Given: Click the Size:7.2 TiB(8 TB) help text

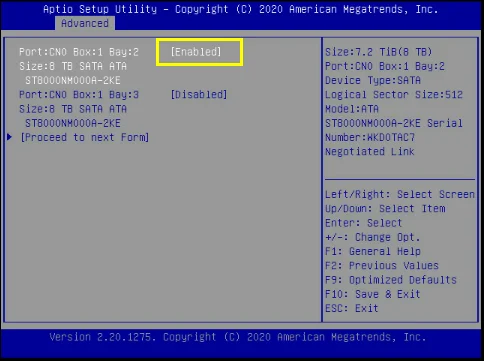Looking at the screenshot, I should (379, 52).
